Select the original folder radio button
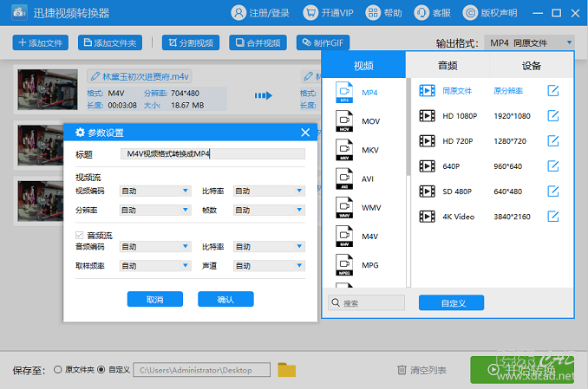Viewport: 588px width, 389px height. click(x=58, y=370)
